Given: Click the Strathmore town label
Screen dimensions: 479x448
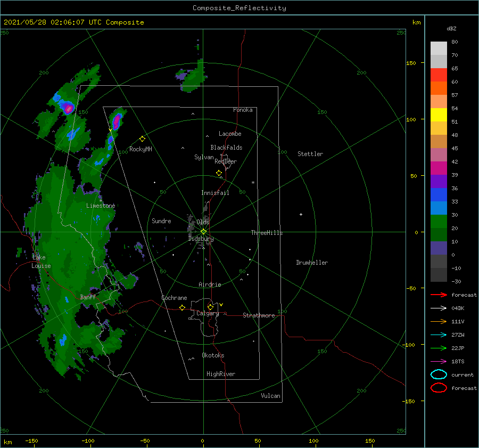Looking at the screenshot, I should click(259, 315).
